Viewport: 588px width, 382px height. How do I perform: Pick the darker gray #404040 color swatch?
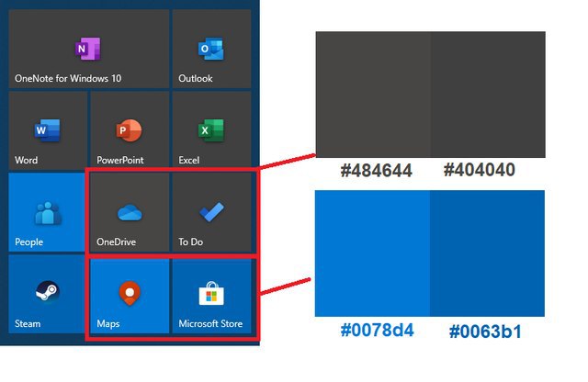(x=488, y=95)
